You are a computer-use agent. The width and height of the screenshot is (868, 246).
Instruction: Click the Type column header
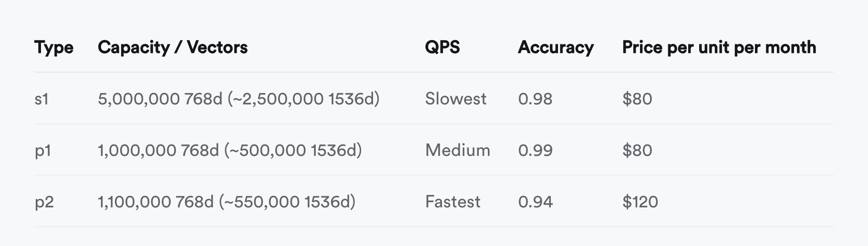point(54,47)
